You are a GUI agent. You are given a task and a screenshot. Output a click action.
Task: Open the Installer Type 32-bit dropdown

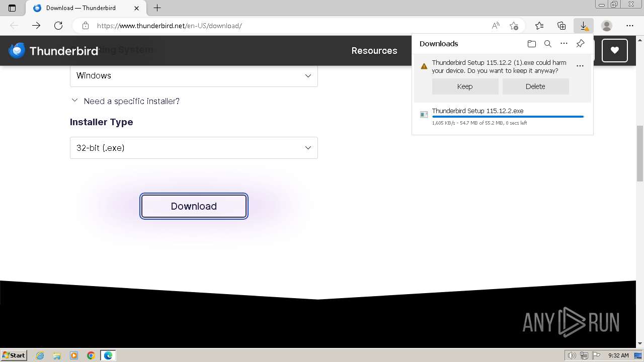pos(194,148)
